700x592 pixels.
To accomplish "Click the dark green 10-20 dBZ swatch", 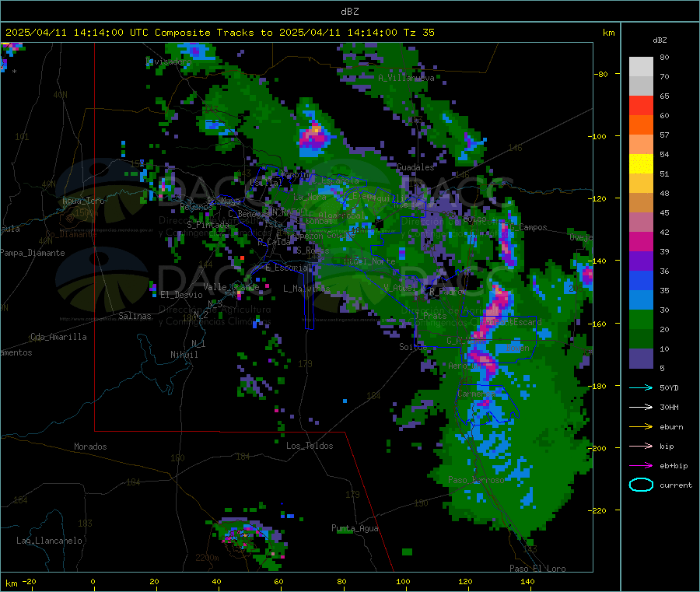I will (641, 339).
